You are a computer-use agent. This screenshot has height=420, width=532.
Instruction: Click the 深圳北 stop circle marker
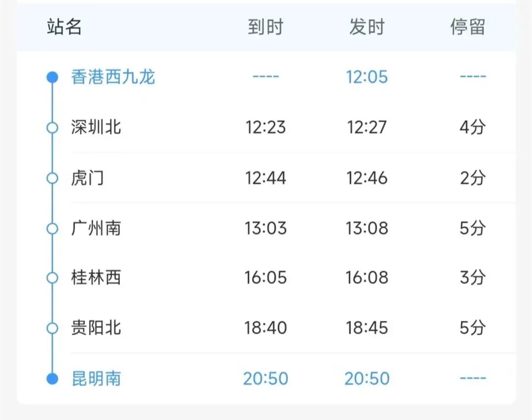(x=52, y=128)
